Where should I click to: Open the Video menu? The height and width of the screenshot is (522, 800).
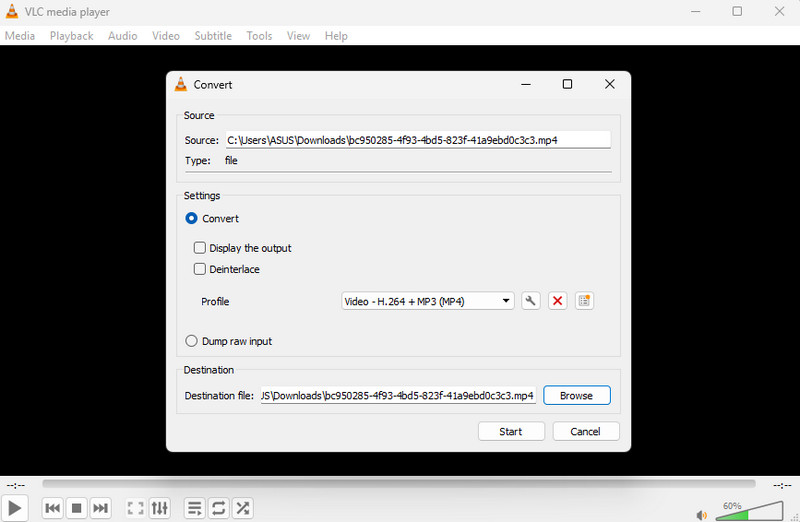pos(166,36)
